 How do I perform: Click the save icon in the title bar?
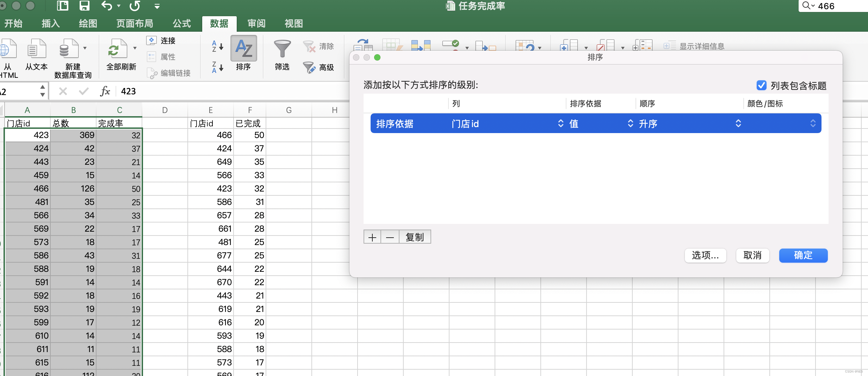pos(85,6)
